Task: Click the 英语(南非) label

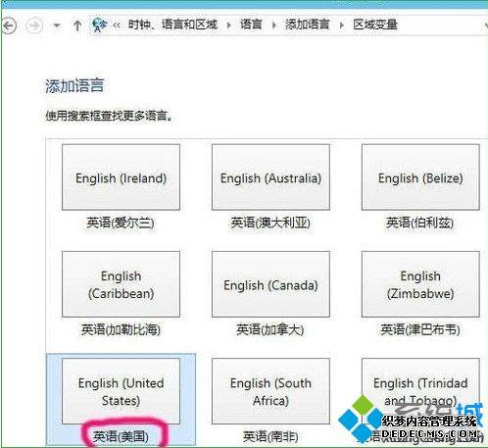Action: (x=270, y=436)
